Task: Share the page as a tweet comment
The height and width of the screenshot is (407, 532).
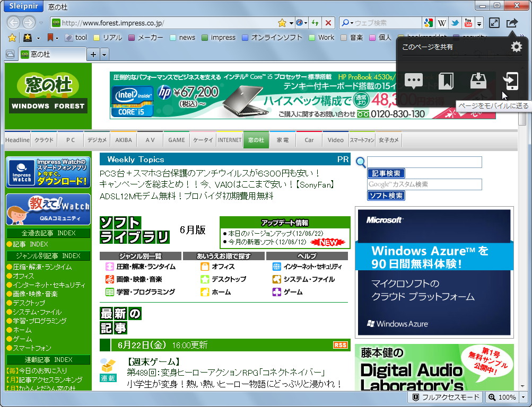Action: pyautogui.click(x=414, y=81)
